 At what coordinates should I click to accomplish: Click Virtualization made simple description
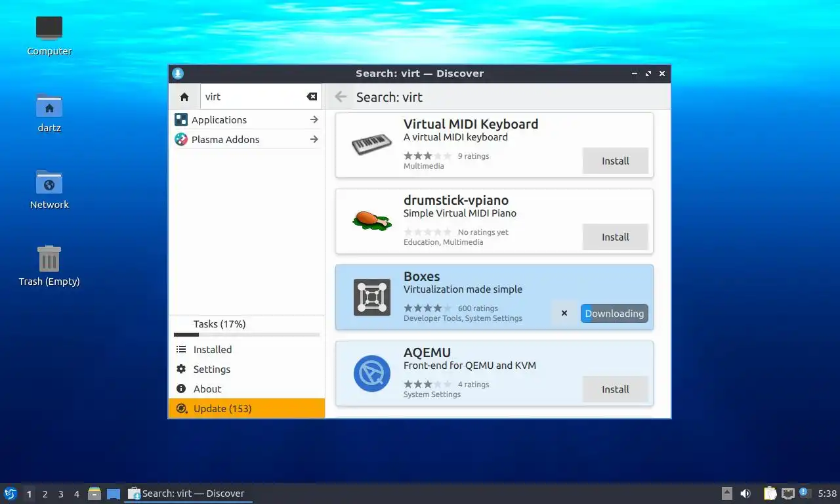click(463, 289)
